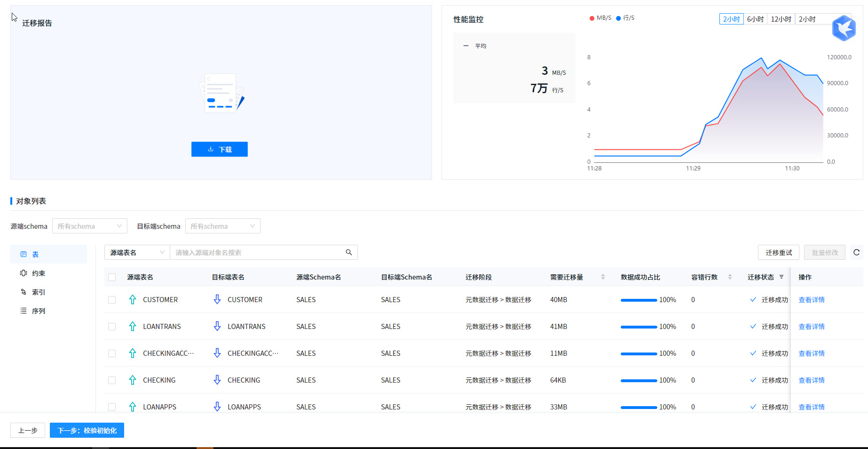Image resolution: width=868 pixels, height=449 pixels.
Task: Click the table icon next to 表
Action: (24, 254)
